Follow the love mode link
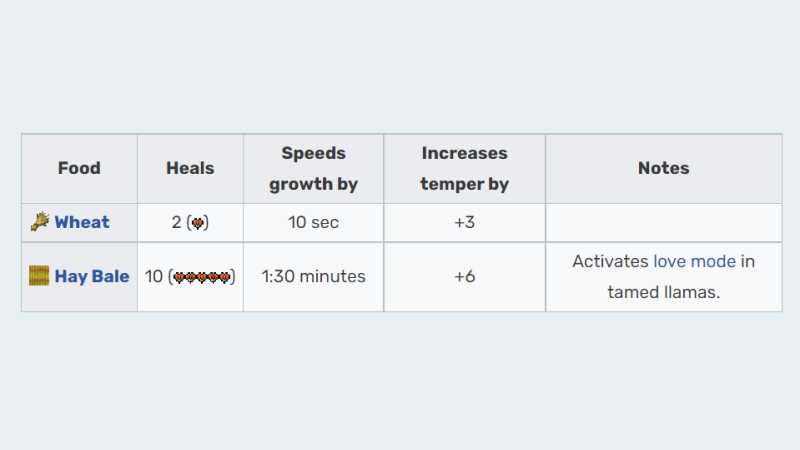The width and height of the screenshot is (800, 450). (x=694, y=261)
